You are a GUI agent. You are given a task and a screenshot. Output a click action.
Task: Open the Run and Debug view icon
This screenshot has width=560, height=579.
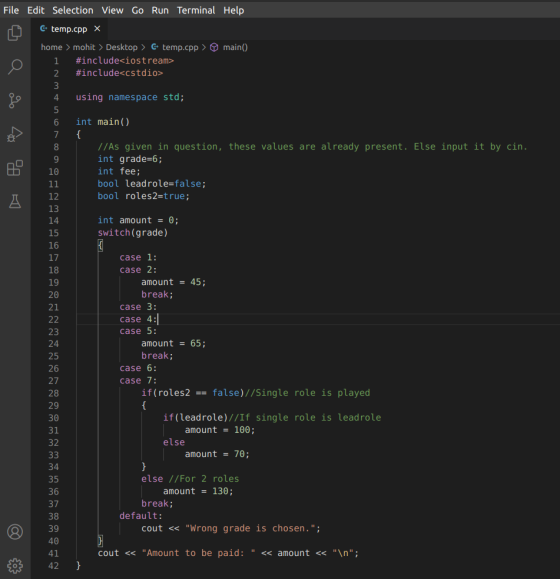point(15,134)
